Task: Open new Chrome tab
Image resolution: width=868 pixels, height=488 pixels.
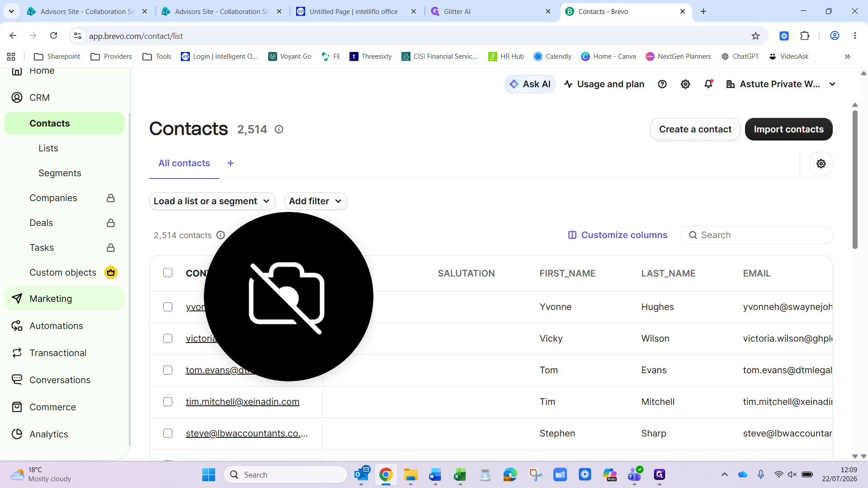Action: click(703, 11)
